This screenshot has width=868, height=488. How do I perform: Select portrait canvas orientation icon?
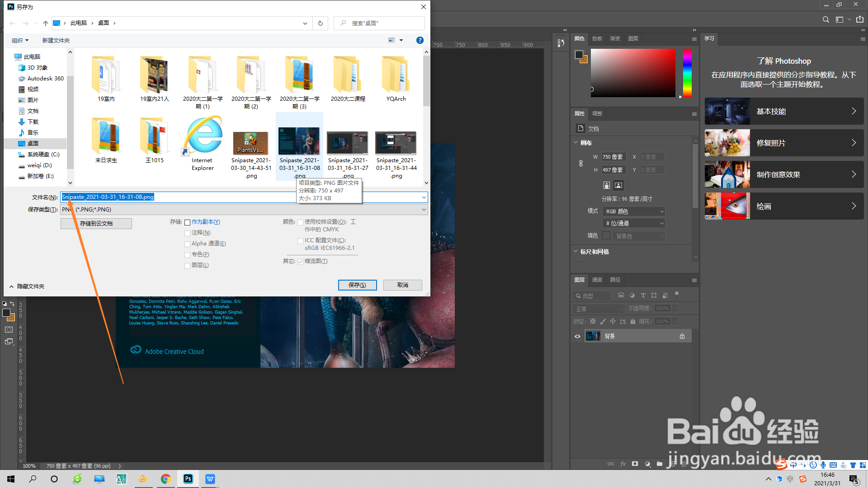point(607,185)
